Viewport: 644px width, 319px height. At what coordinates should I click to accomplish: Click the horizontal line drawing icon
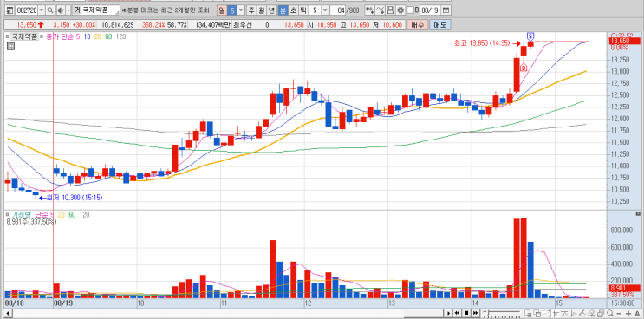click(x=564, y=313)
